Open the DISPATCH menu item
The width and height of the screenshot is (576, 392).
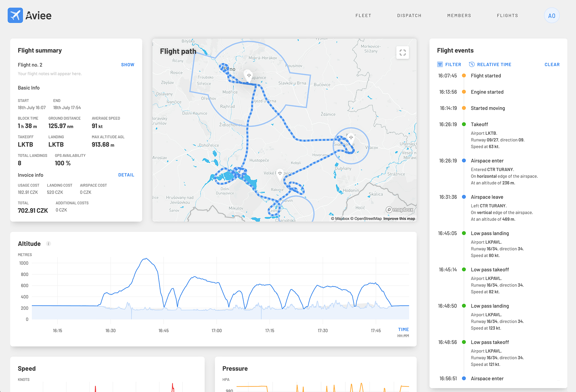409,16
